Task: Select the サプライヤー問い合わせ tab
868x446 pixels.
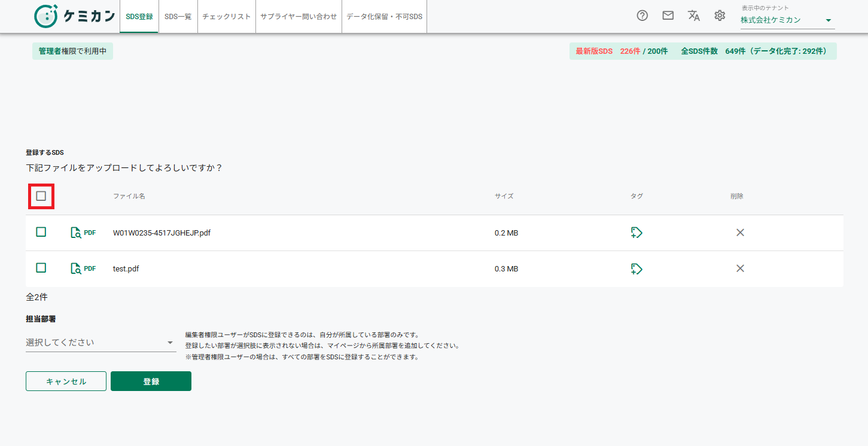Action: coord(299,17)
